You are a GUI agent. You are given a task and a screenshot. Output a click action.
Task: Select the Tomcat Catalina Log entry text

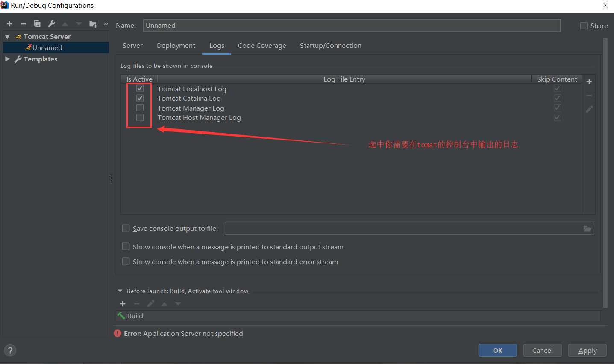[x=189, y=99]
